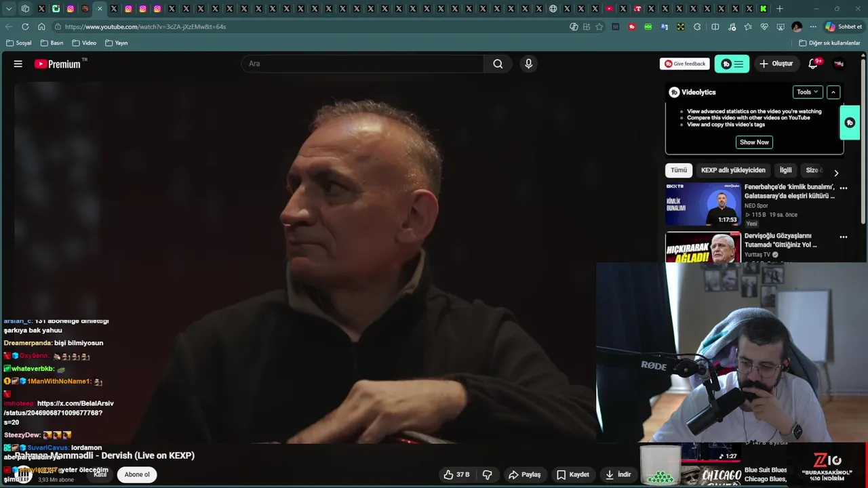The image size is (868, 488).
Task: Click Abone ol subscribe button
Action: coord(137,474)
